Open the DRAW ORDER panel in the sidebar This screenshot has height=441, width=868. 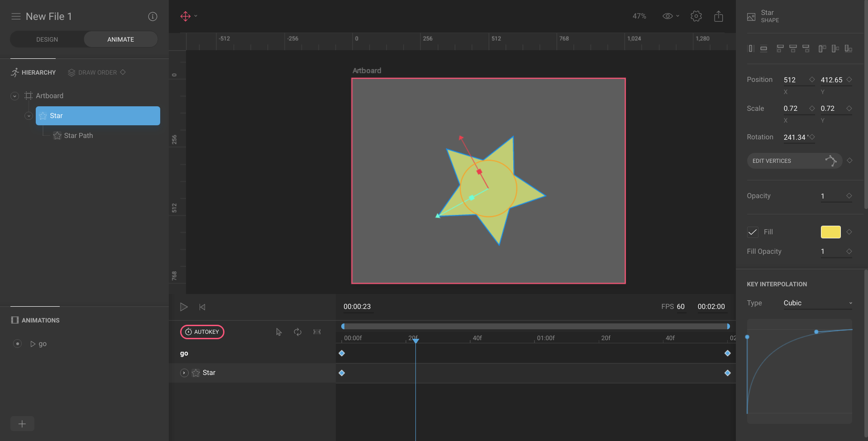point(96,72)
